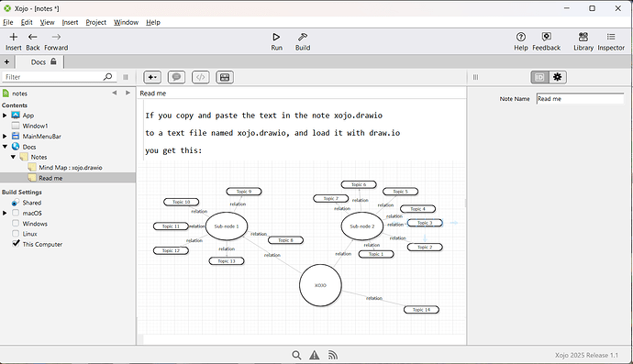Expand the App tree node

[5, 116]
